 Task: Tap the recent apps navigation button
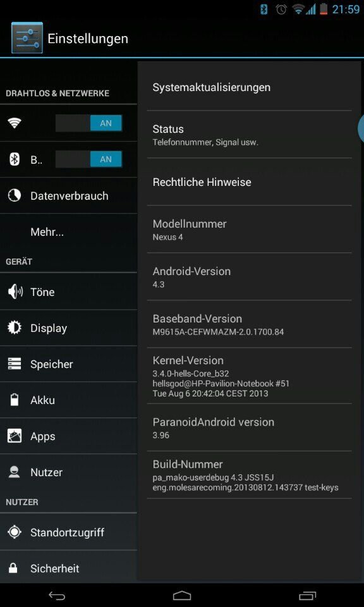click(308, 596)
